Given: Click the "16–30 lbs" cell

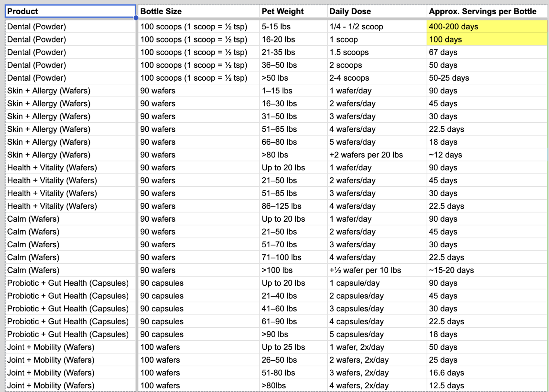Looking at the screenshot, I should coord(293,103).
